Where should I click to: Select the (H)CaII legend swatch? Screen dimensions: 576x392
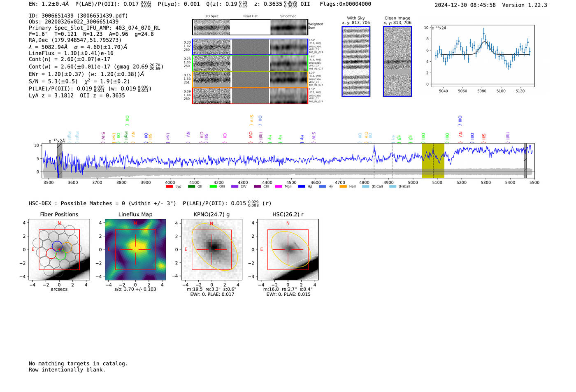coord(393,187)
